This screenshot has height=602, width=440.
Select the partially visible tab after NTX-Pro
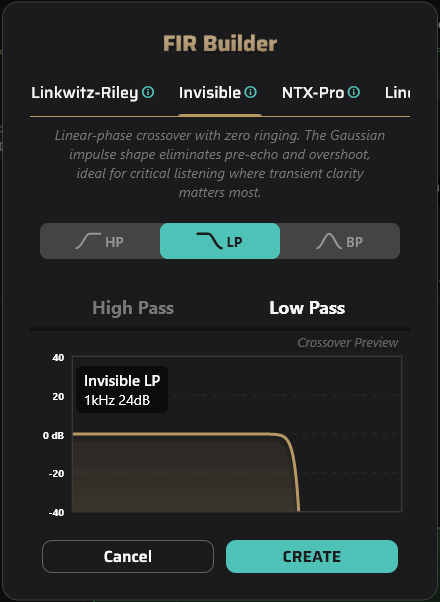coord(397,93)
